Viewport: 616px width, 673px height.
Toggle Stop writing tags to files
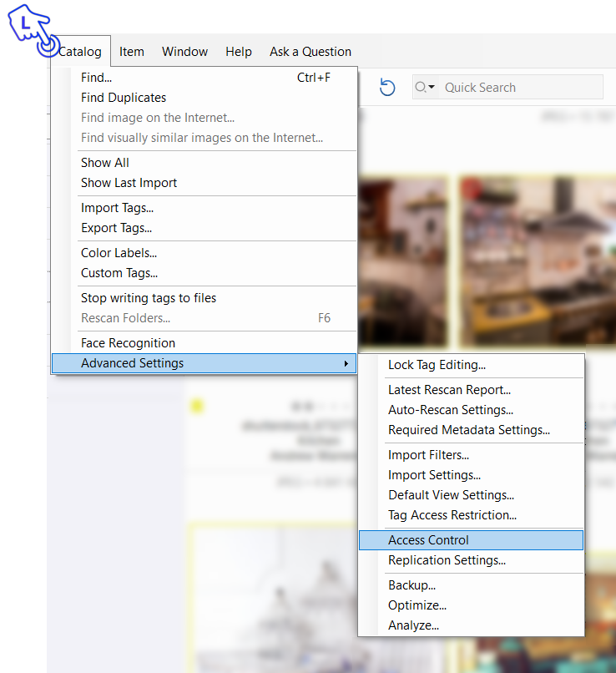149,298
